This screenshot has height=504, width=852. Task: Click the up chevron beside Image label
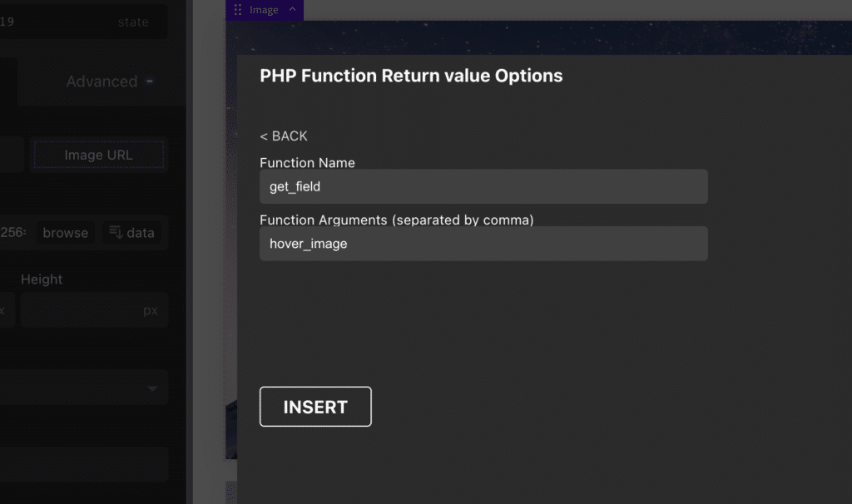(292, 9)
